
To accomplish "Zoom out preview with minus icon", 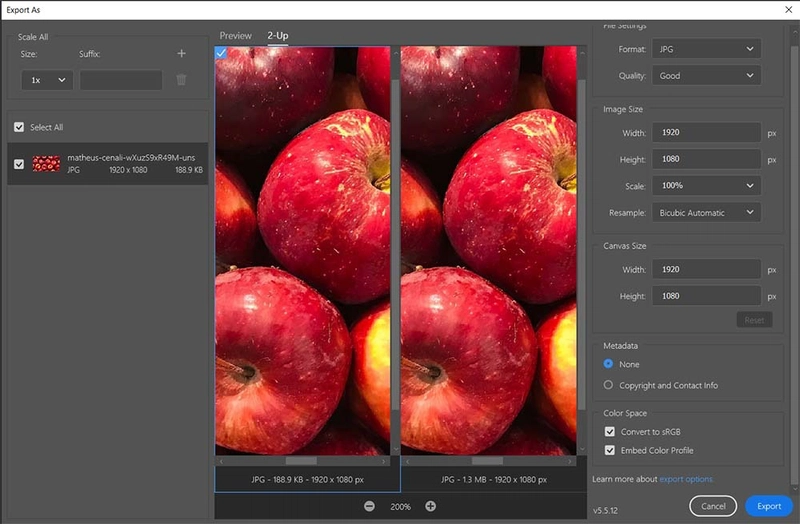I will click(x=369, y=506).
